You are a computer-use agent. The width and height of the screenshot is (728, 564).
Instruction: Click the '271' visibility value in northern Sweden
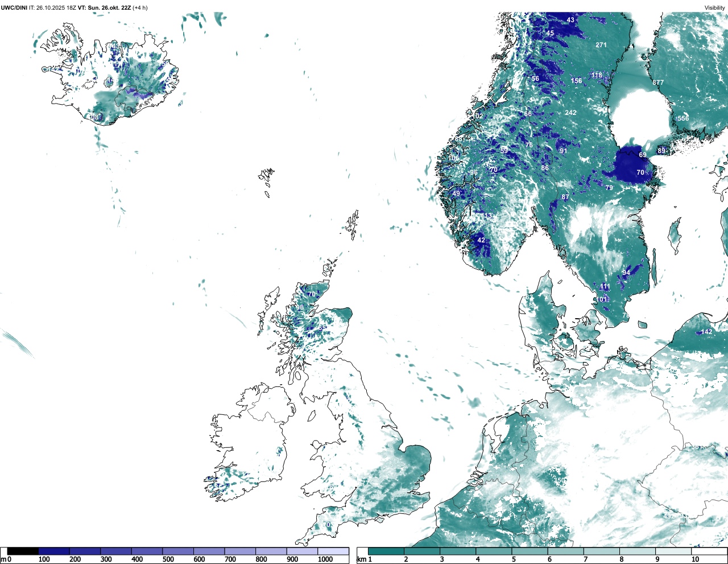pos(601,45)
